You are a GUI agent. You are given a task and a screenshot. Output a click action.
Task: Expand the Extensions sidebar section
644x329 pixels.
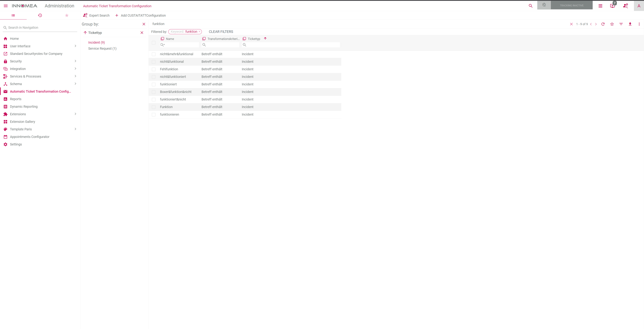click(x=75, y=114)
